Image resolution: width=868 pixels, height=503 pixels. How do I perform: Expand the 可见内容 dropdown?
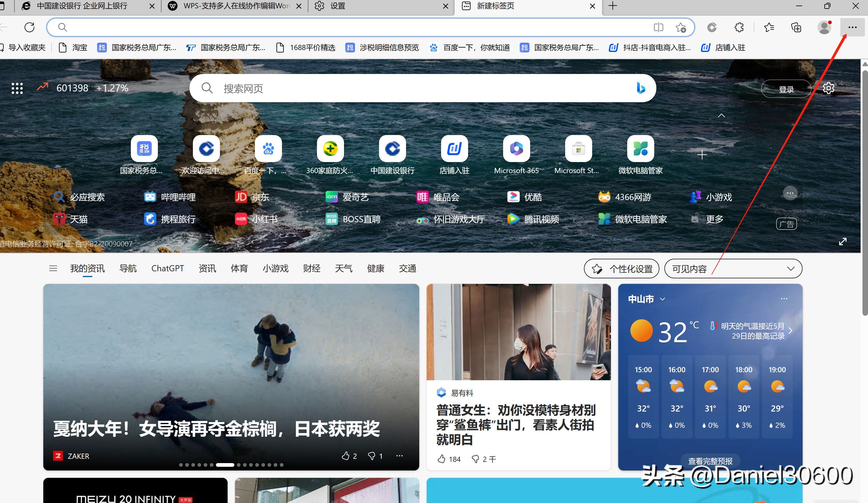[733, 268]
